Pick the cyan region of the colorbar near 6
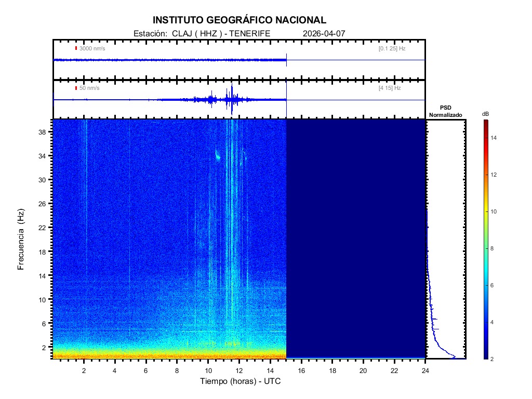 (x=485, y=286)
